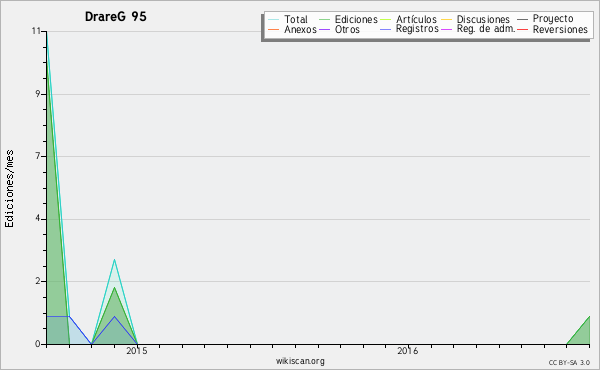Click the CC BY-SA 3.0 license text
Viewport: 600px width, 370px height.
(x=569, y=363)
